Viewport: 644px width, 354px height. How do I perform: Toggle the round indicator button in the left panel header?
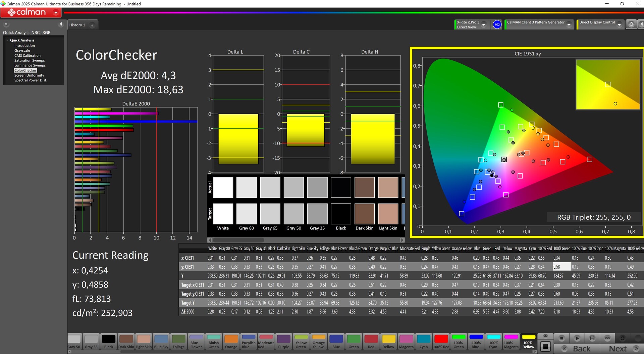pyautogui.click(x=6, y=24)
